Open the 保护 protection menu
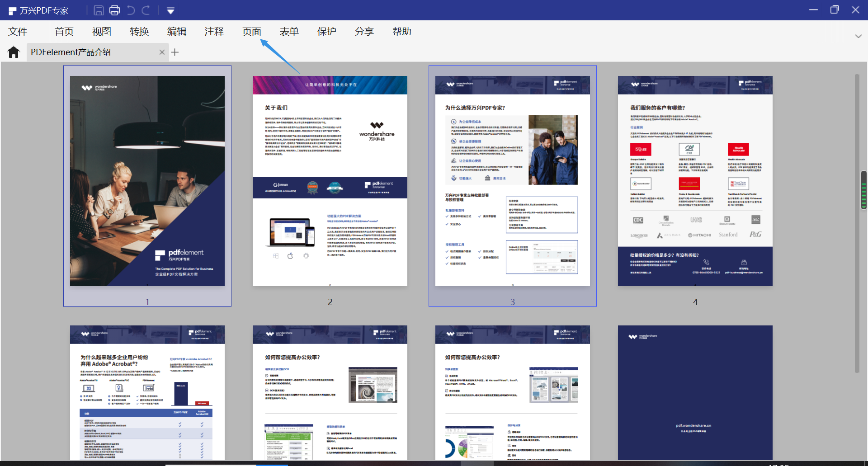The width and height of the screenshot is (868, 466). point(326,31)
